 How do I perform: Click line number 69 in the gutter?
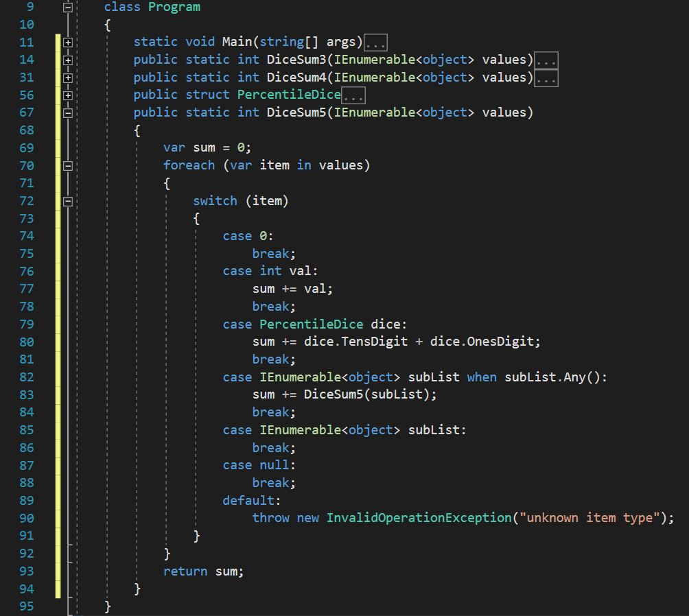(x=27, y=147)
